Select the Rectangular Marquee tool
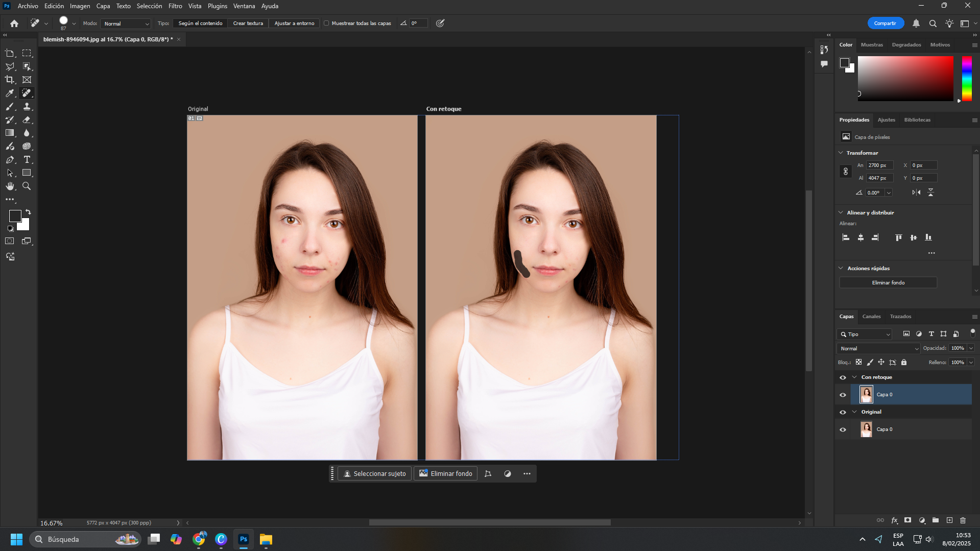Viewport: 980px width, 551px height. point(27,53)
